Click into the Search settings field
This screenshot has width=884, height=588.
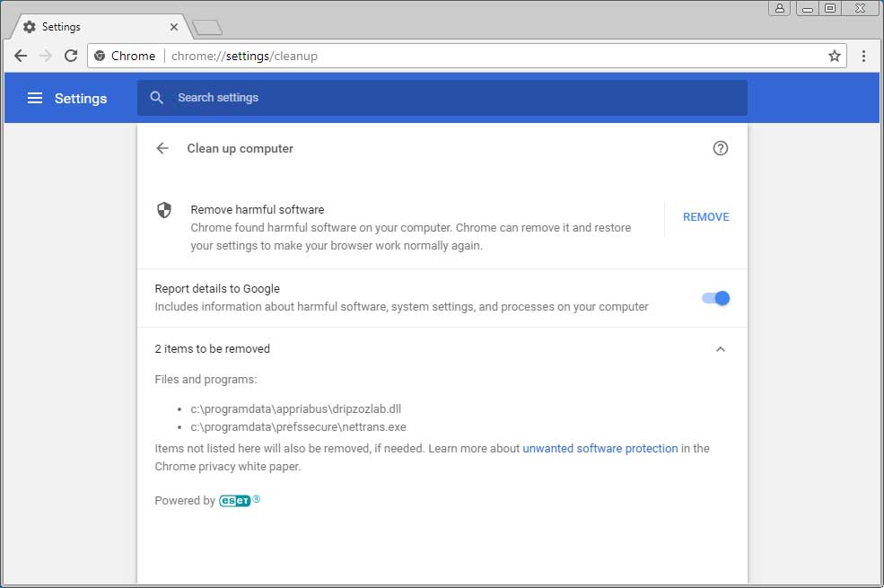pos(449,98)
